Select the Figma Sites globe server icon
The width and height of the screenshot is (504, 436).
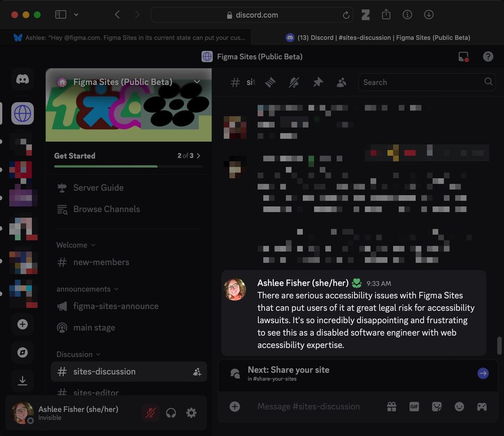click(x=23, y=113)
